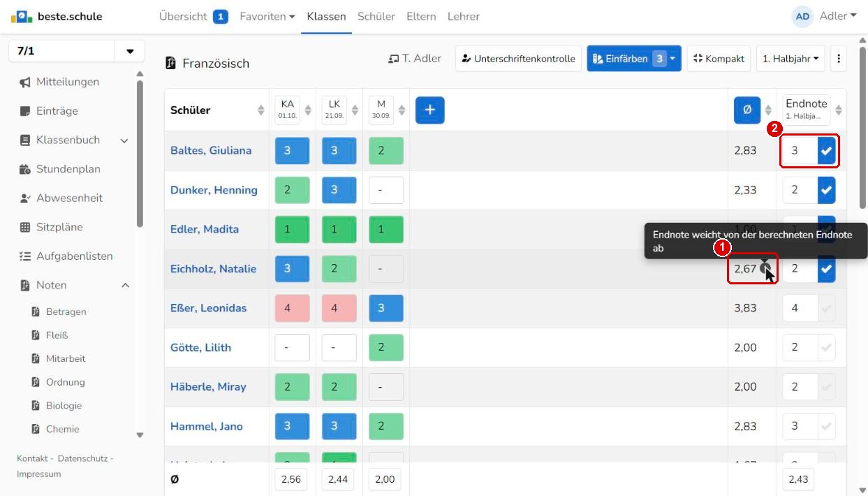Open the Mitteilungen megaphone icon
868x496 pixels.
[25, 82]
